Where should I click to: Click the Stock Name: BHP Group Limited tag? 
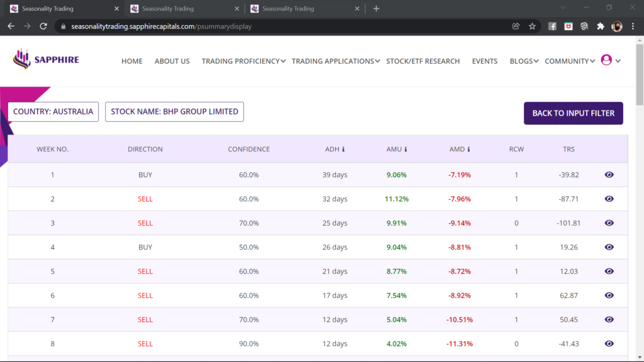pyautogui.click(x=174, y=112)
